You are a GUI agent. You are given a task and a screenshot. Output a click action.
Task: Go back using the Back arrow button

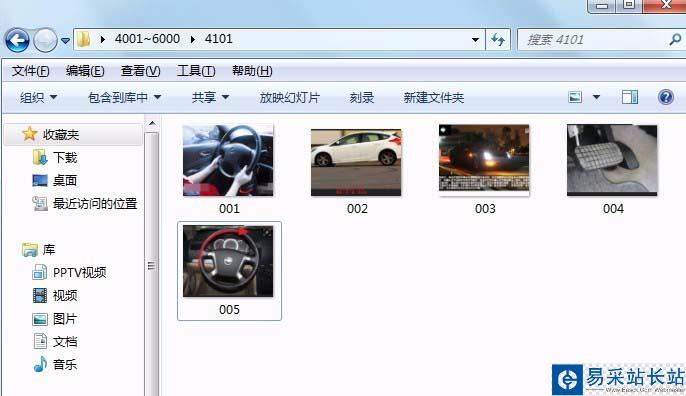tap(17, 40)
